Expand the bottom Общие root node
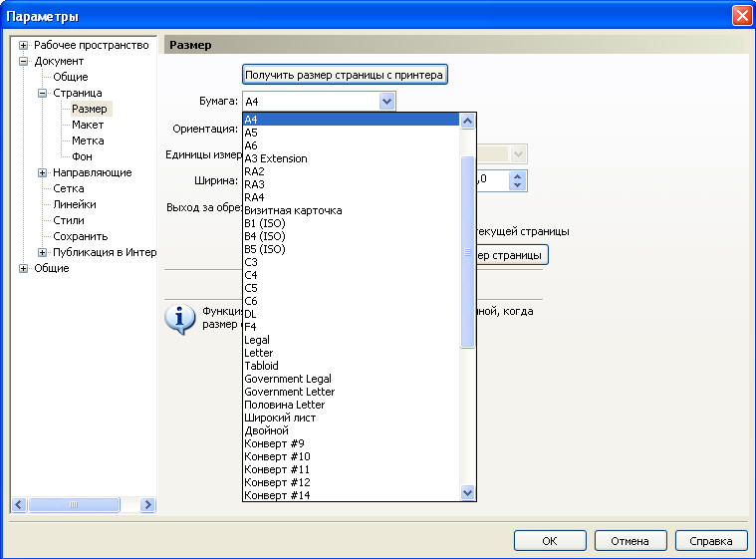The width and height of the screenshot is (756, 559). pyautogui.click(x=23, y=268)
